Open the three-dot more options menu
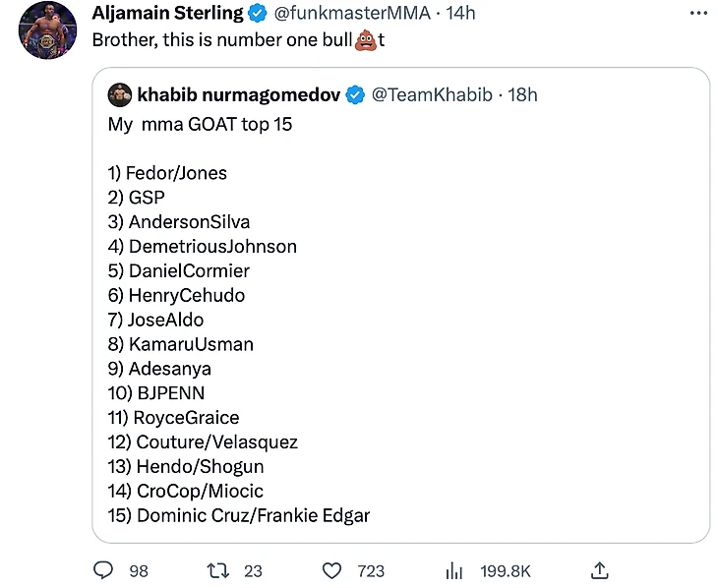The height and width of the screenshot is (588, 718). pyautogui.click(x=698, y=14)
